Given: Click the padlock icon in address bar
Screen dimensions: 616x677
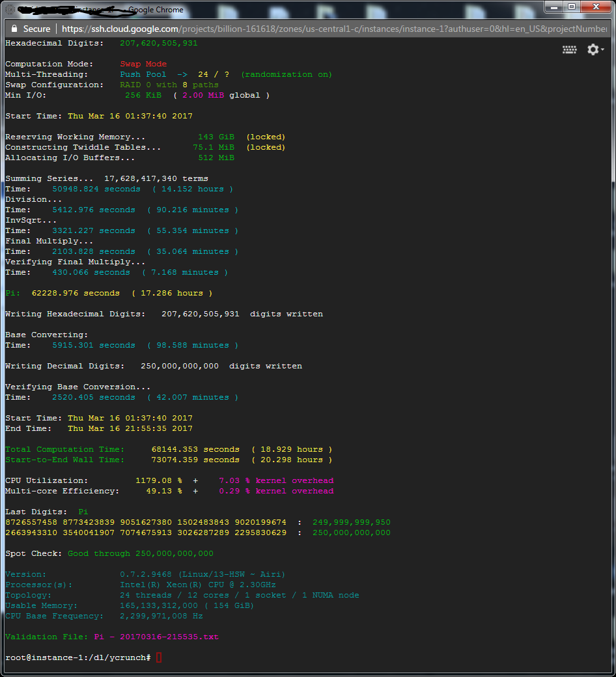Looking at the screenshot, I should coord(14,29).
